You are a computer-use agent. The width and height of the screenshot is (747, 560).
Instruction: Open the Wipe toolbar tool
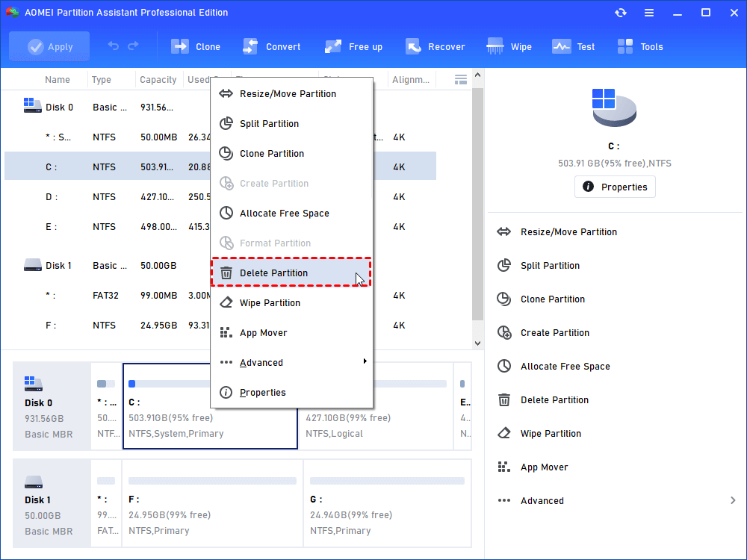(509, 46)
